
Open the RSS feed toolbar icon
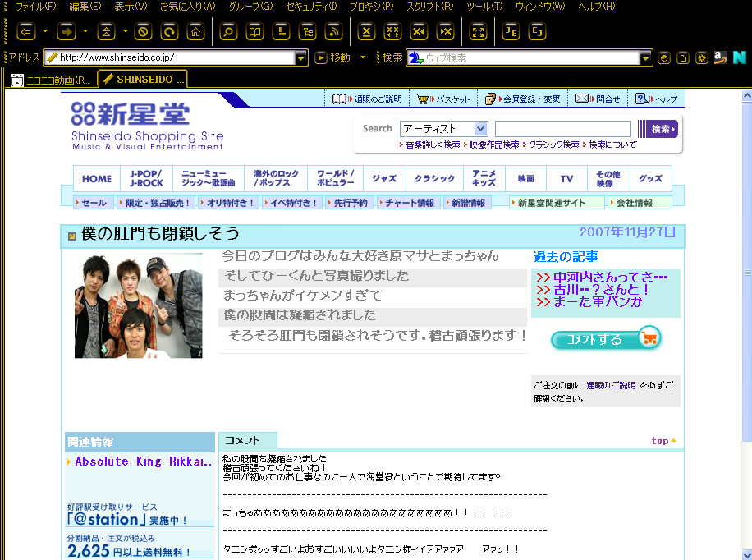pyautogui.click(x=333, y=32)
